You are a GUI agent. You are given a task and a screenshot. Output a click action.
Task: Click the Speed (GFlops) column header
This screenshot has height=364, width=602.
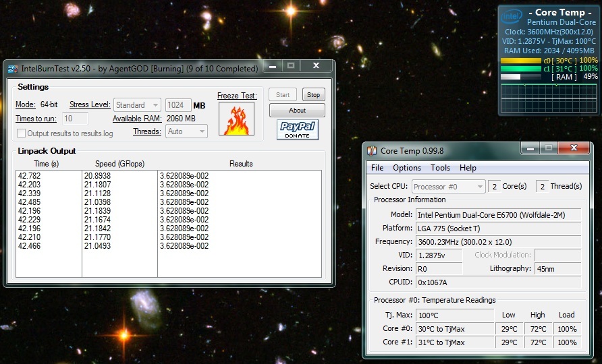point(119,164)
